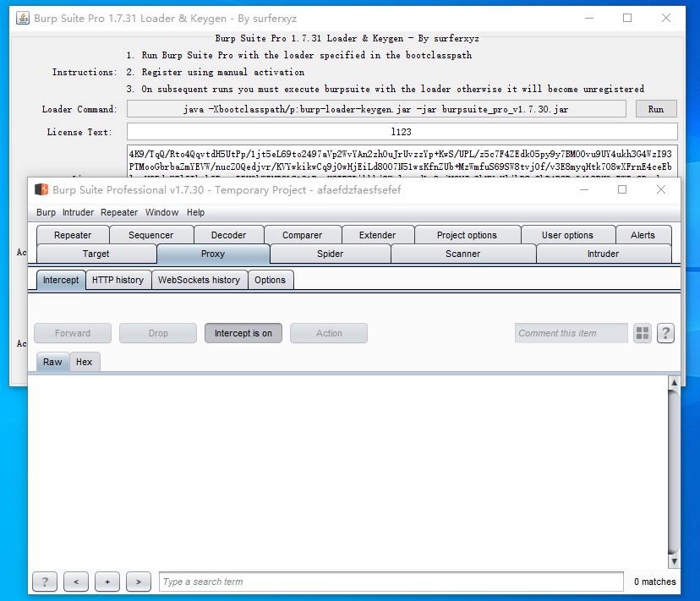The height and width of the screenshot is (601, 700).
Task: Click the search term input field
Action: click(391, 582)
